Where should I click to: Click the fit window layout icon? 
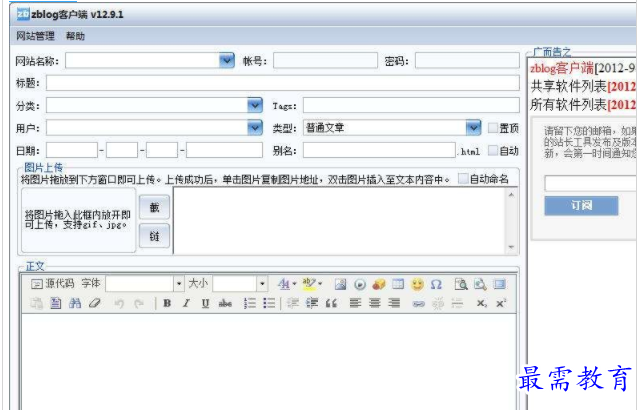pos(499,284)
